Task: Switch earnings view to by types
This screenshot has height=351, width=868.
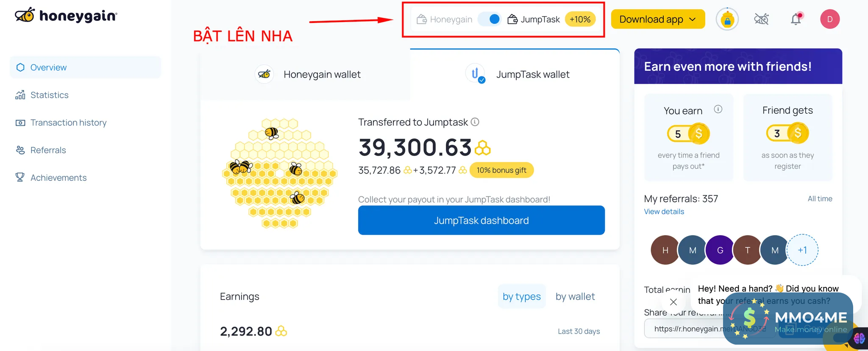Action: 521,296
